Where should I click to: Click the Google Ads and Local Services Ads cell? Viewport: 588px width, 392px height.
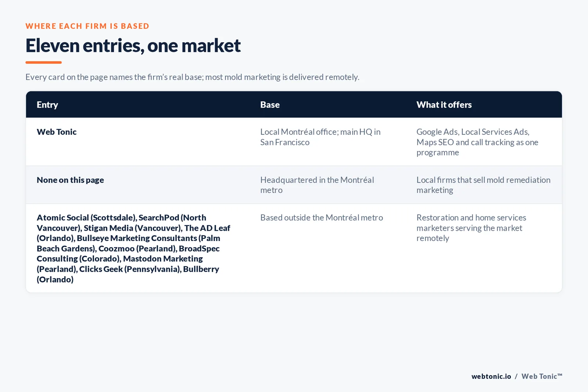477,142
